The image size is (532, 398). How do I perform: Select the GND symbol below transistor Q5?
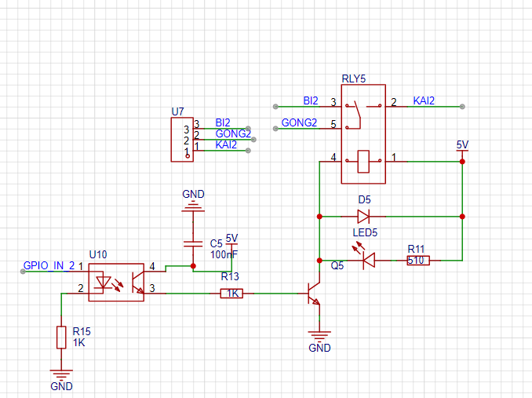tap(319, 341)
